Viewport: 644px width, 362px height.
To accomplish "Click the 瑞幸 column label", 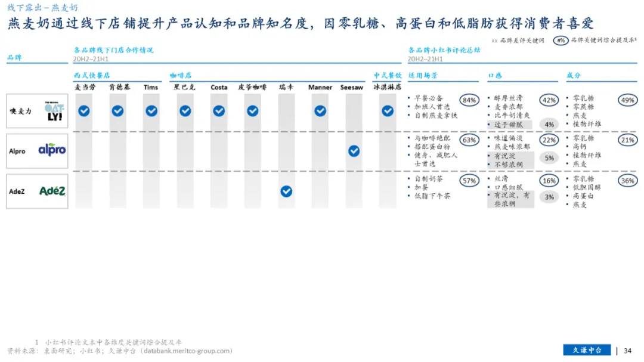I will click(x=286, y=87).
